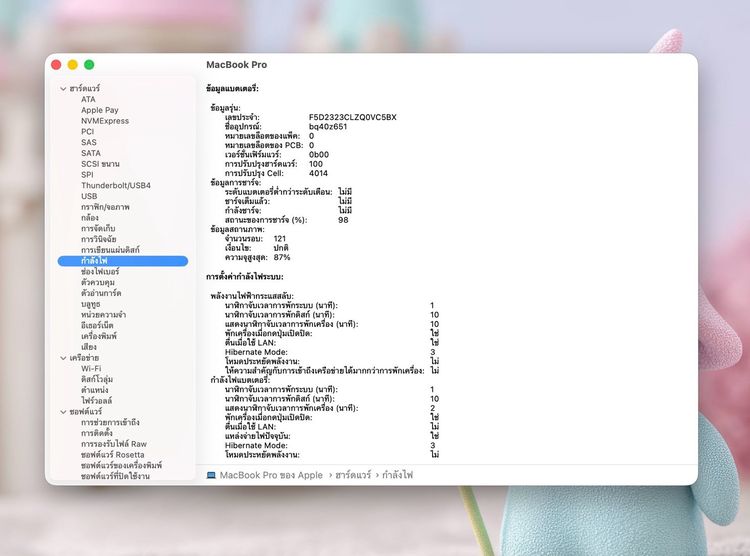750x556 pixels.
Task: Select เสียง in the sidebar
Action: coord(89,347)
